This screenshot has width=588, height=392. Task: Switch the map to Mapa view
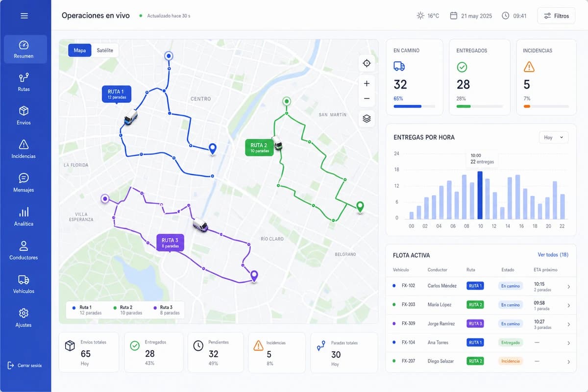click(x=80, y=50)
